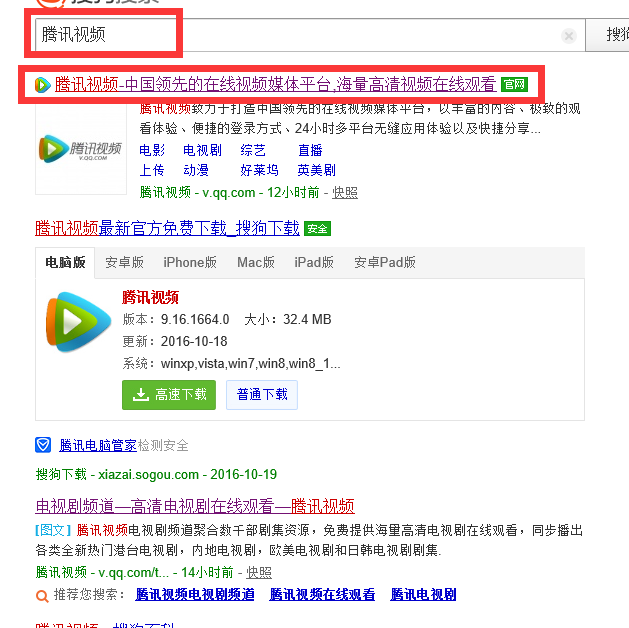
Task: Open the Tencent Video v.qq.com logo thumbnail
Action: 81,149
